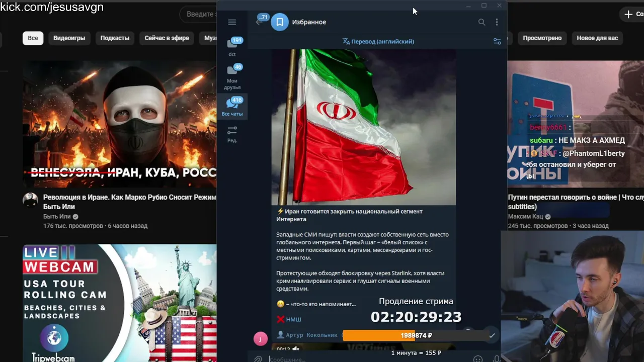Click the Saved Messages bookmark avatar

[280, 22]
